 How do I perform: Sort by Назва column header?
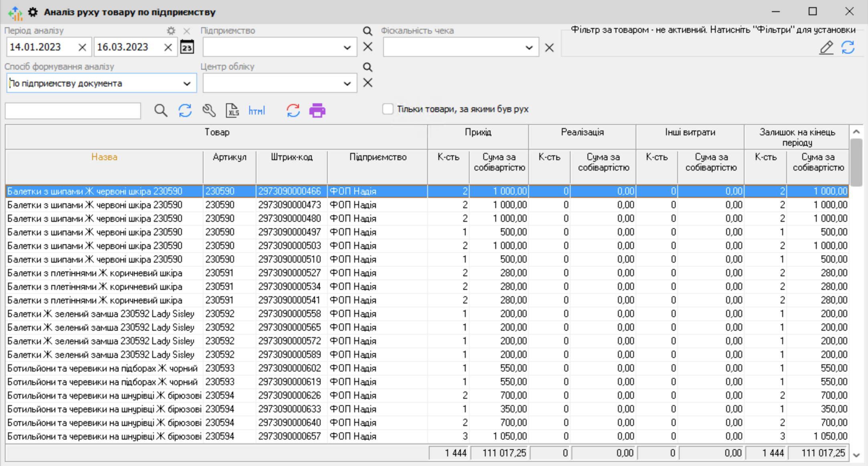[104, 157]
